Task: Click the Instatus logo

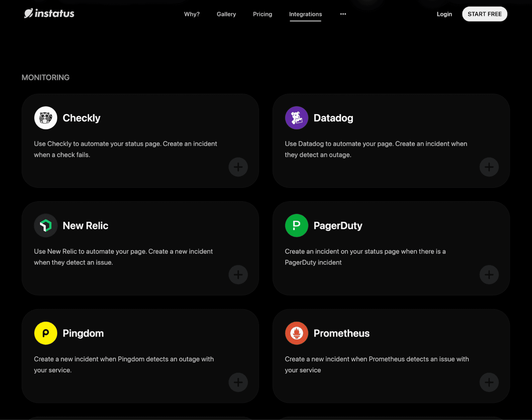Action: (49, 13)
